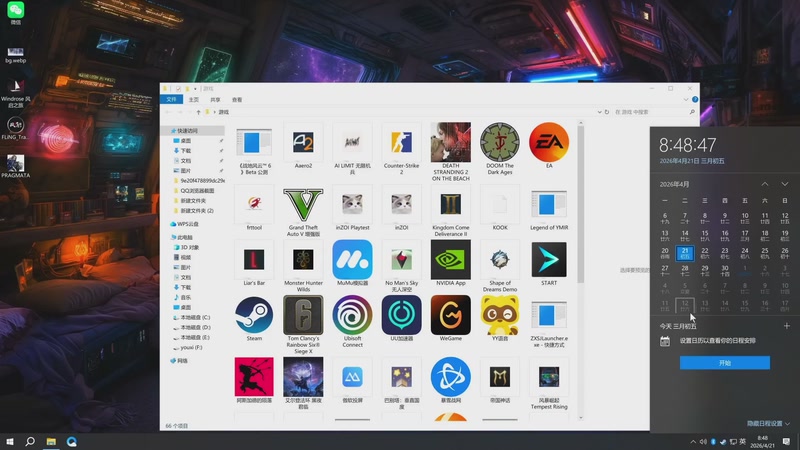Open 本地磁盘 (D:) in sidebar
This screenshot has height=450, width=800.
pyautogui.click(x=194, y=328)
